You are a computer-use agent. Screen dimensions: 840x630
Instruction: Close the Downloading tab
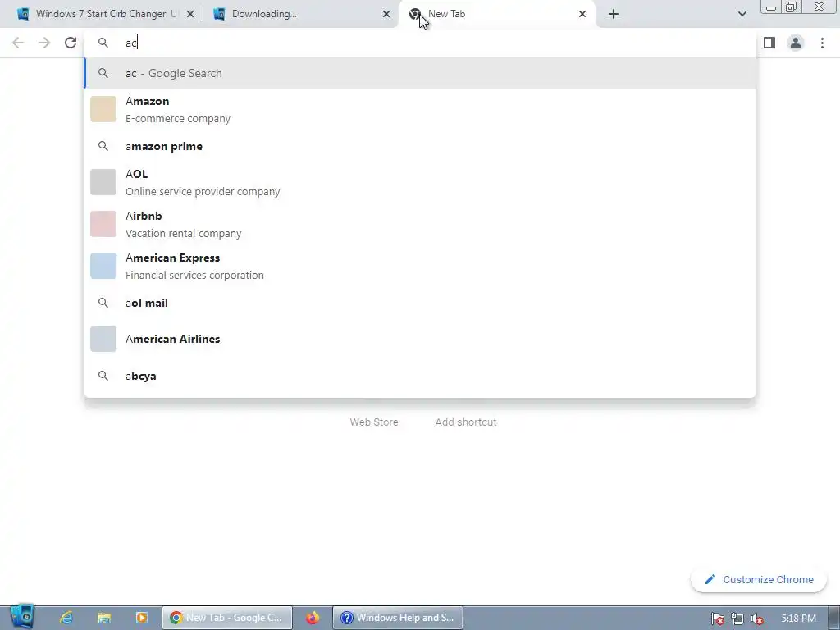pos(386,15)
